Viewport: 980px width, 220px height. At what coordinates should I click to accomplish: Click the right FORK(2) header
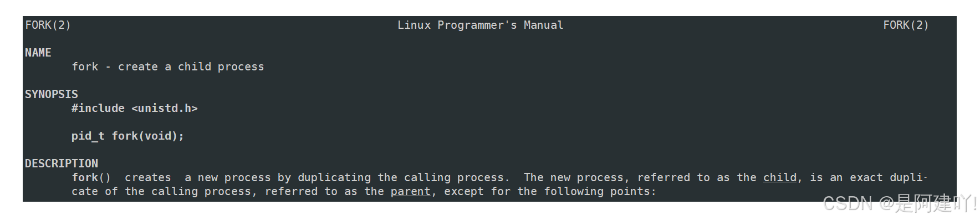click(x=906, y=25)
